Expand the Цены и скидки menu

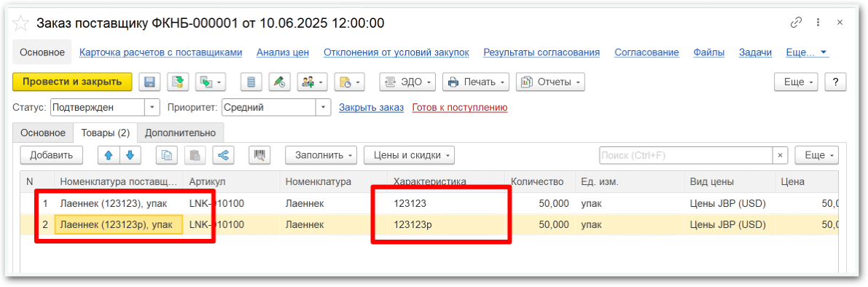[x=409, y=155]
